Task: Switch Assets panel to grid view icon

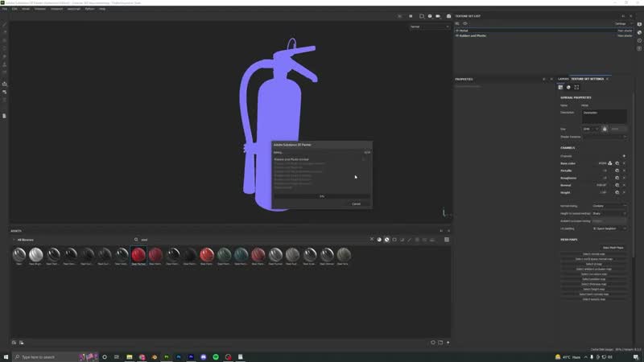Action: point(447,240)
